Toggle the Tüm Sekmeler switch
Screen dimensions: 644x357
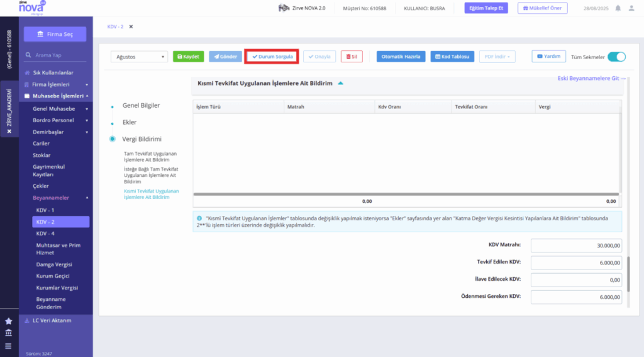(x=616, y=57)
